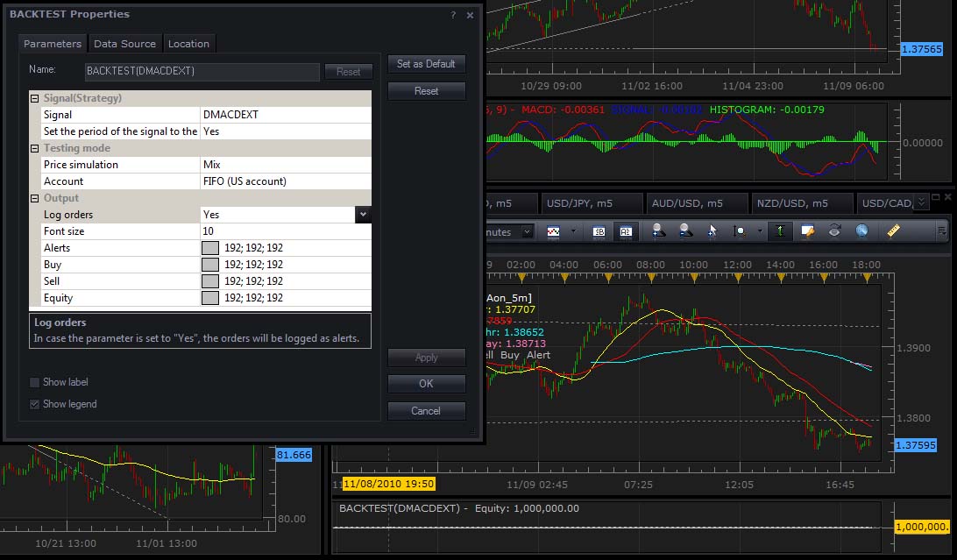
Task: Pick the Sell color swatch
Action: tap(210, 280)
